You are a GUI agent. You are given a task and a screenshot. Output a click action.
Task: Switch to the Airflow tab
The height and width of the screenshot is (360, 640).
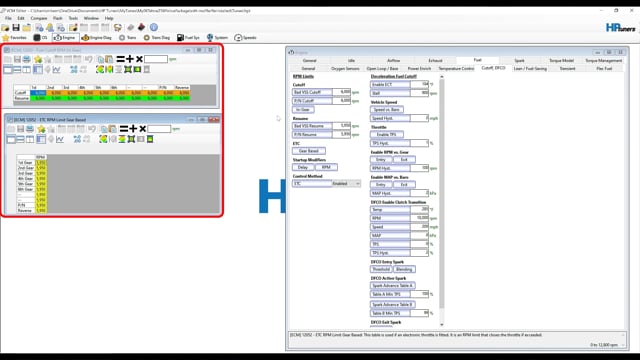[x=393, y=60]
